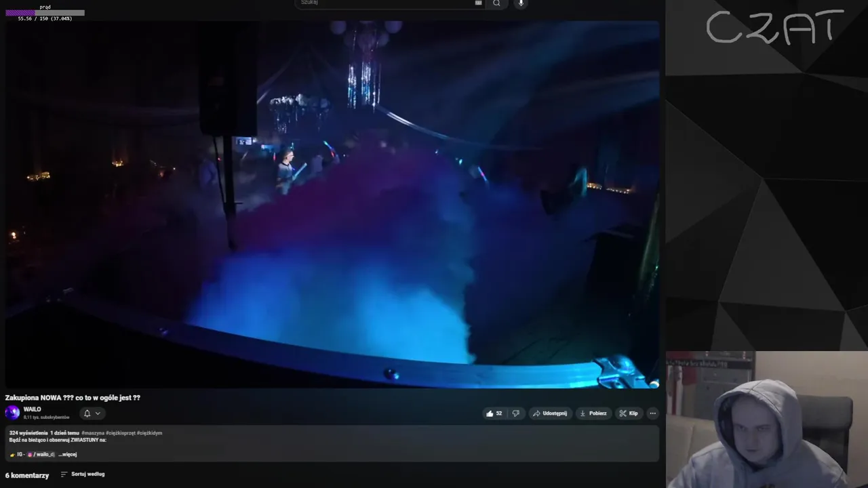The image size is (868, 488).
Task: Create a clip with Klip button
Action: pos(629,413)
